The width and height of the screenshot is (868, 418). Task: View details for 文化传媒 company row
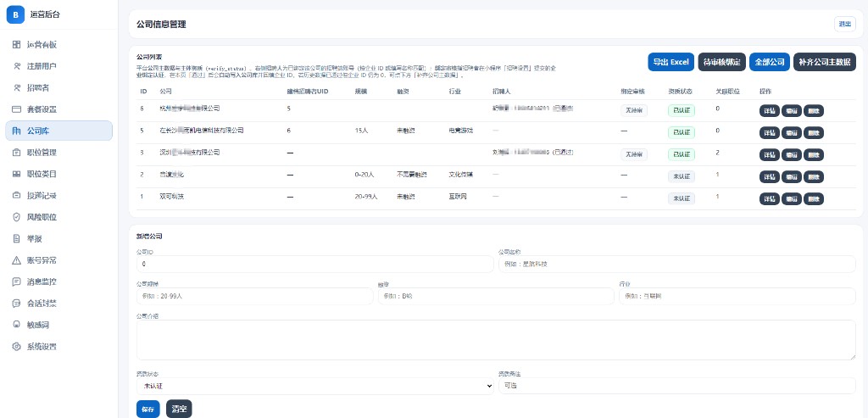pos(769,177)
